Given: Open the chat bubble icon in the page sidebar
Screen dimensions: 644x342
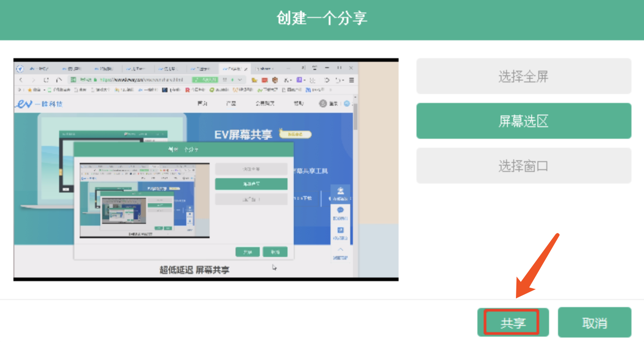Looking at the screenshot, I should [x=340, y=210].
